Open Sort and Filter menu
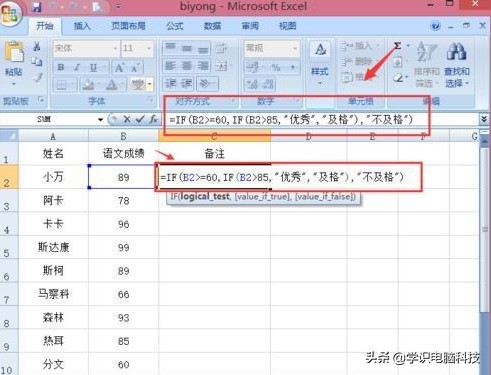 click(x=427, y=64)
